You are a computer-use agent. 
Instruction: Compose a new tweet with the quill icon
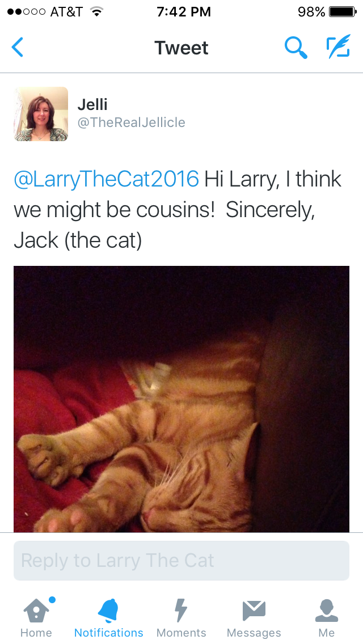(339, 46)
